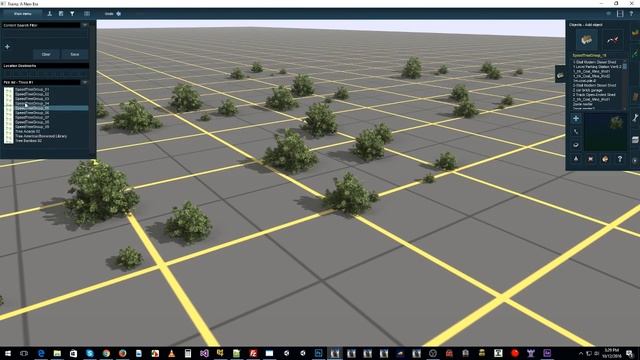640x360 pixels.
Task: Select '2 Stall Modern Diesel Shed' in objects list
Action: pos(594,85)
